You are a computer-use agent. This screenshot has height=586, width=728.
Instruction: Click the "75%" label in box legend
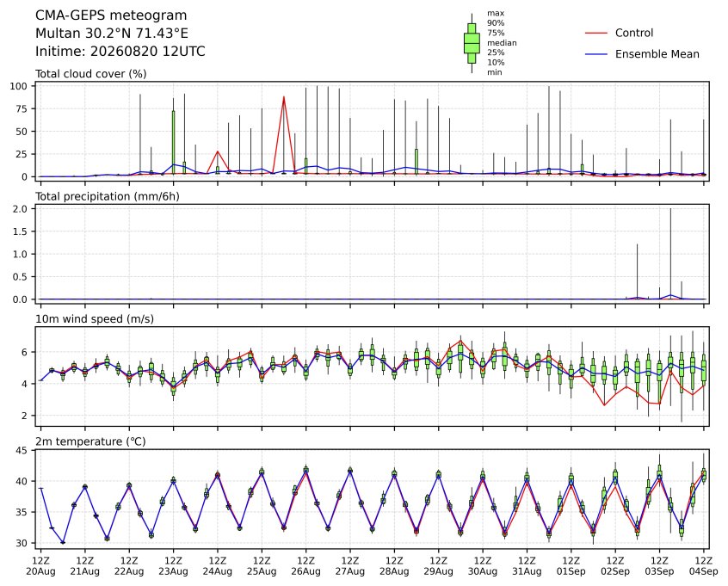(496, 33)
